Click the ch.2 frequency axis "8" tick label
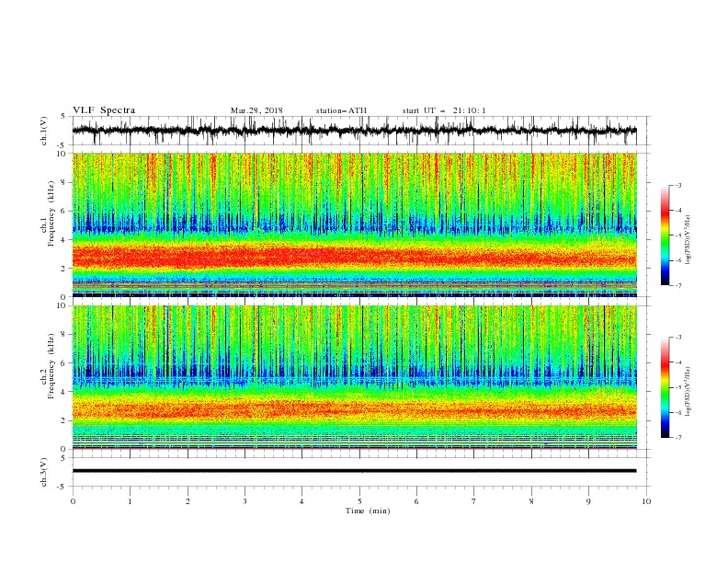 (64, 335)
